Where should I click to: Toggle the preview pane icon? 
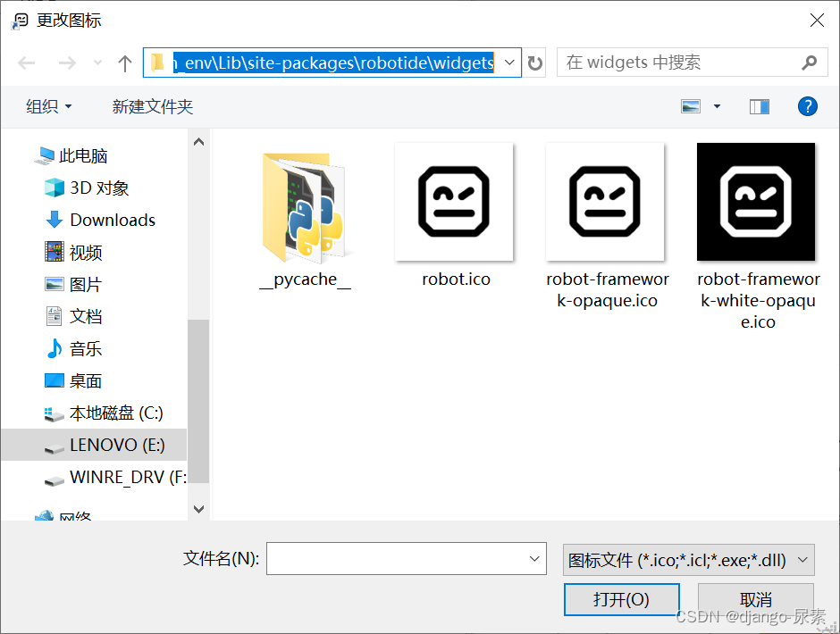coord(759,106)
